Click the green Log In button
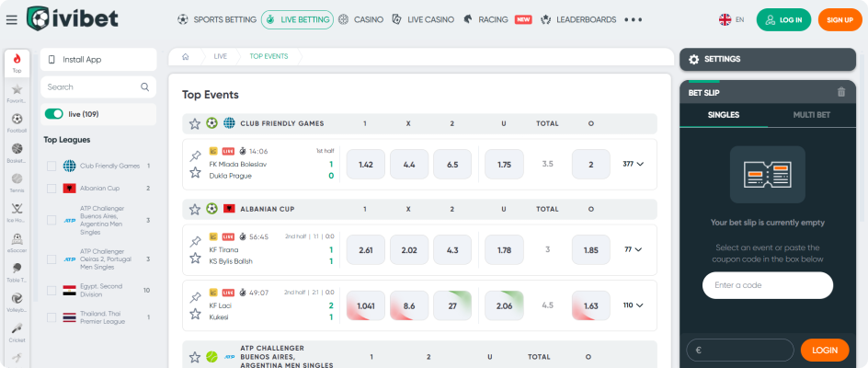 point(783,20)
